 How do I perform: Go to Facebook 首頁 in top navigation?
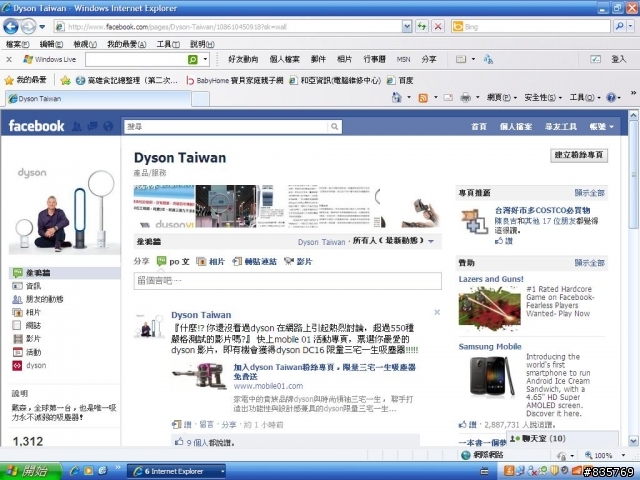[479, 127]
